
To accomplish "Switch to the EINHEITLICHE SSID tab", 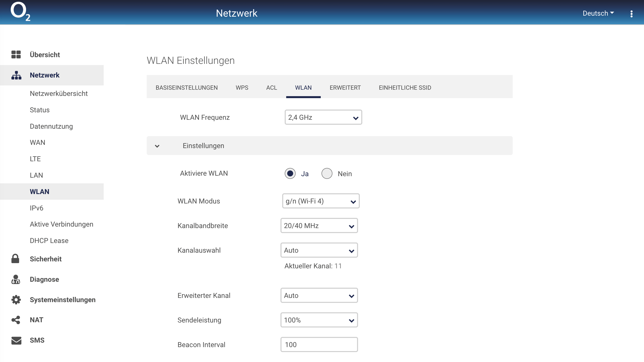I will (405, 88).
